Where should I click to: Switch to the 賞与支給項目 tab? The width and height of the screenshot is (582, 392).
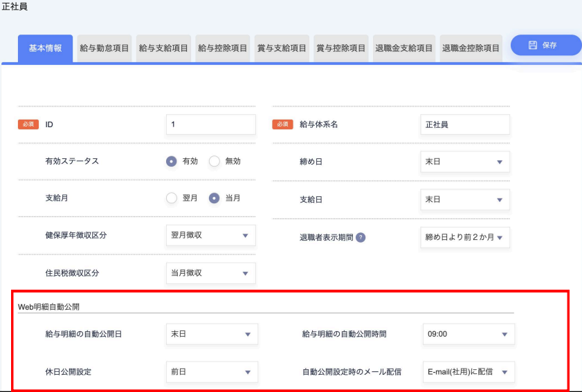pyautogui.click(x=281, y=48)
